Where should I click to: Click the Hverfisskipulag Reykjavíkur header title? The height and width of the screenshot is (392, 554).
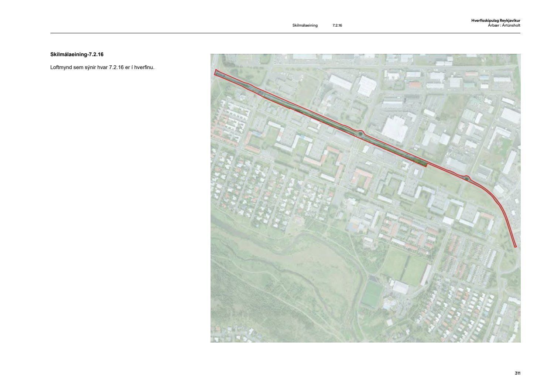(x=496, y=21)
